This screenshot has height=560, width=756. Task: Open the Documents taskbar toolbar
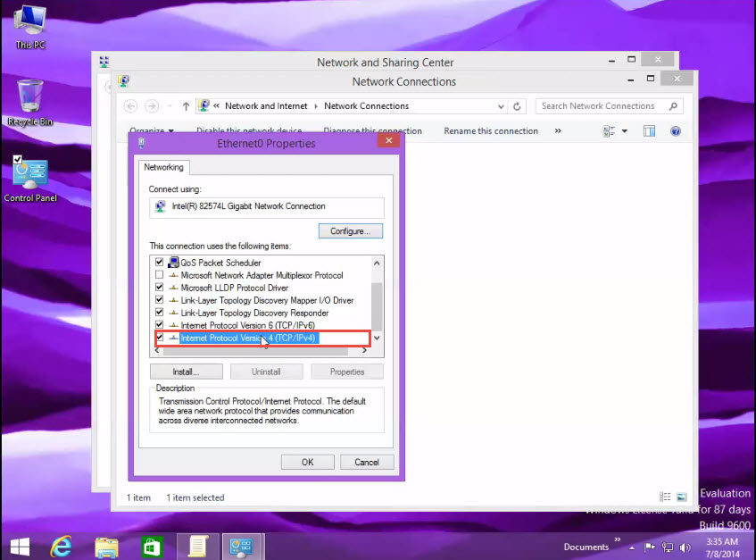(x=586, y=547)
